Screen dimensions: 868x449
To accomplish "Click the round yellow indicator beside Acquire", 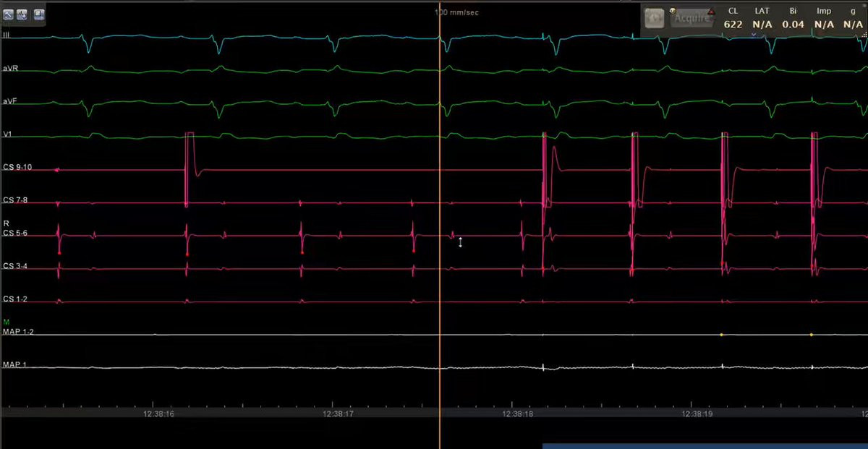I will tap(673, 11).
